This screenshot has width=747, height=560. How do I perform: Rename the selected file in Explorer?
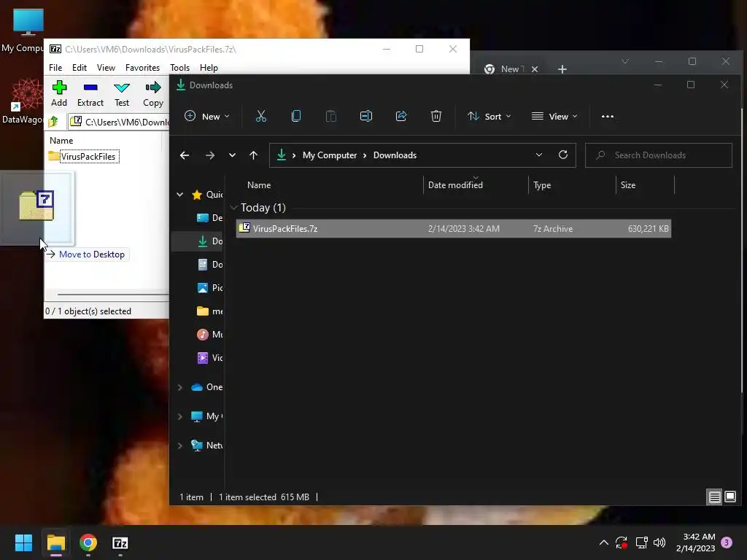[366, 116]
